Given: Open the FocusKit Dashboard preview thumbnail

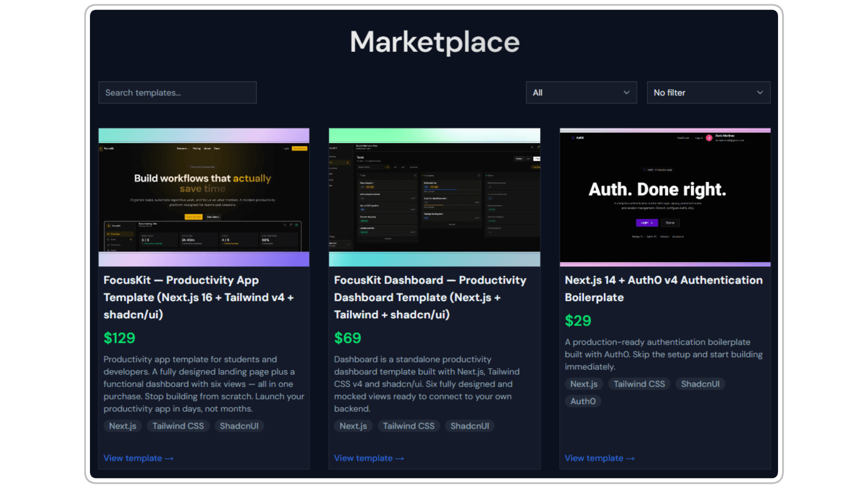Looking at the screenshot, I should coord(434,197).
